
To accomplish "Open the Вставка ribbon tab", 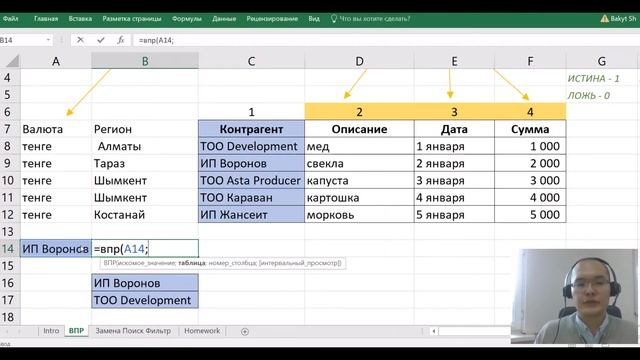I will (80, 19).
